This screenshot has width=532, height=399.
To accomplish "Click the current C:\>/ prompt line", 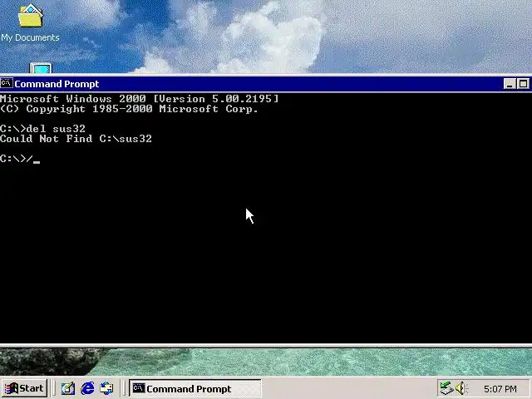I will [x=20, y=159].
